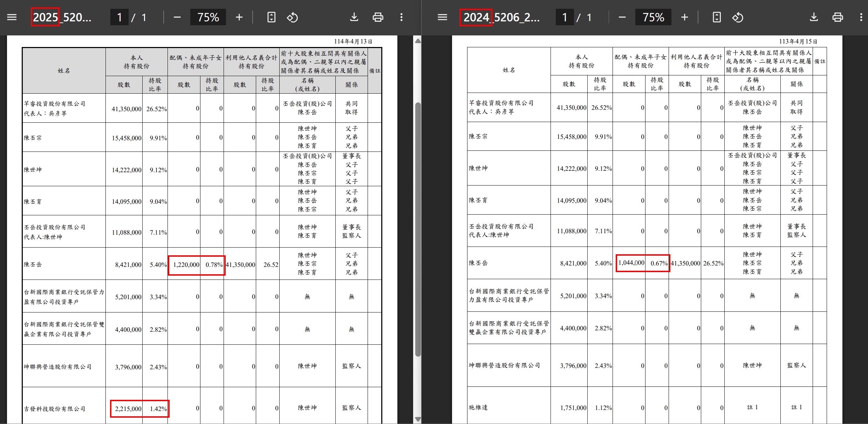868x424 pixels.
Task: Click page number field in left viewer
Action: (119, 17)
